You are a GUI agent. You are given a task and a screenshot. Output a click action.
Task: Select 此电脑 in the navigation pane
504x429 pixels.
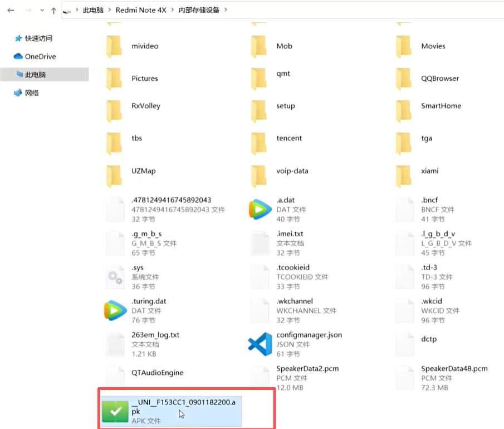(x=45, y=74)
